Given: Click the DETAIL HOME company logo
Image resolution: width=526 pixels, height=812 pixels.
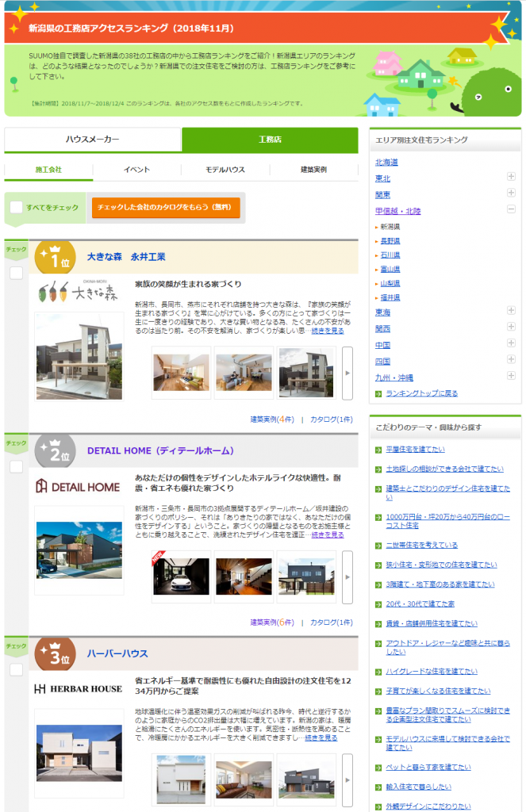Looking at the screenshot, I should tap(78, 486).
